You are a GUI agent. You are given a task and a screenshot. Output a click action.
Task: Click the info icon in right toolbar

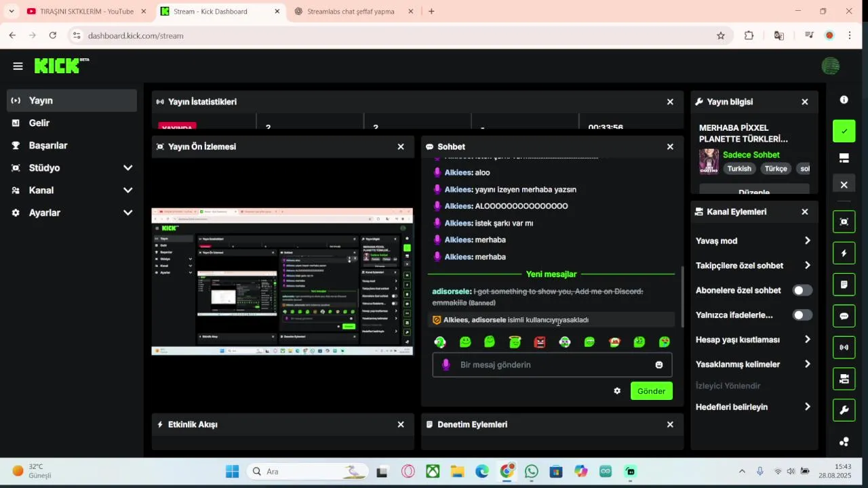pyautogui.click(x=844, y=100)
